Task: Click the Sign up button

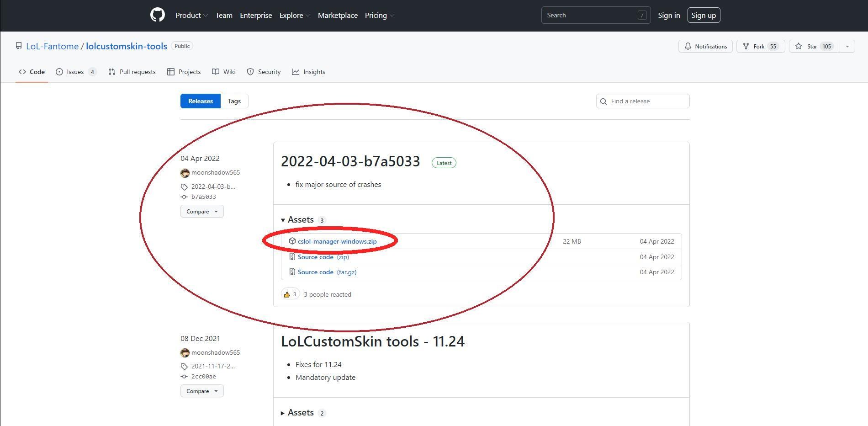Action: 703,15
